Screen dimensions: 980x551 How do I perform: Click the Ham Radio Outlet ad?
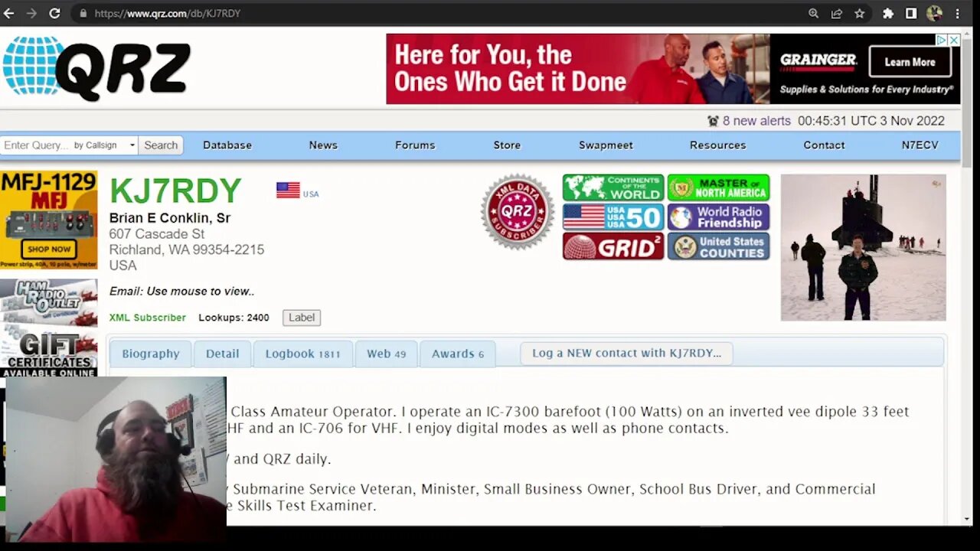click(x=49, y=302)
